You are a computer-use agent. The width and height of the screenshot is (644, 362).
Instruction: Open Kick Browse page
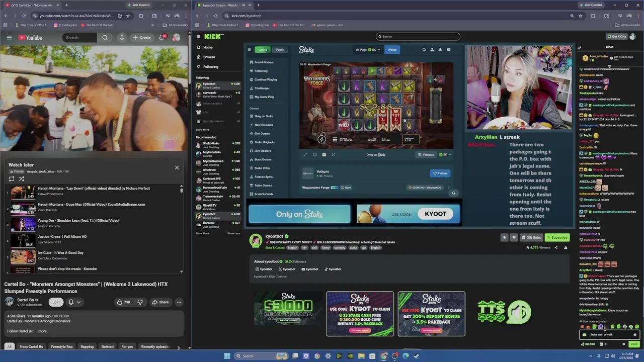click(x=209, y=57)
